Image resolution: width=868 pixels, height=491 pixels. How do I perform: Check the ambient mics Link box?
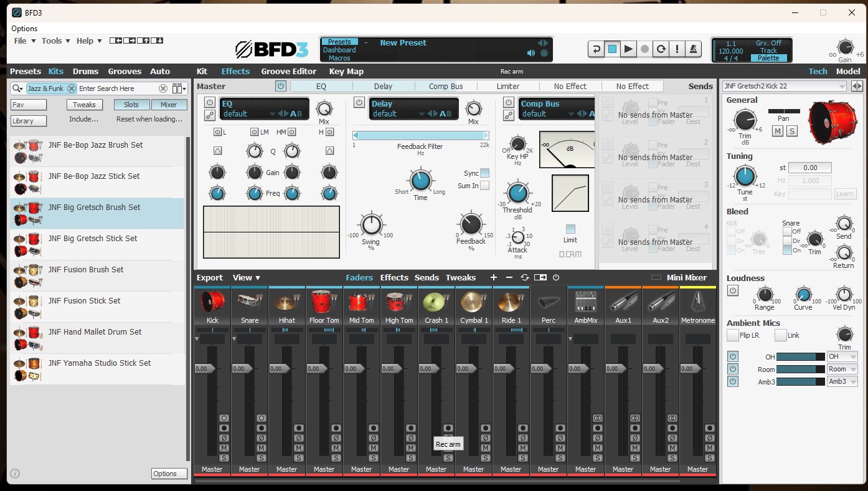(x=781, y=335)
